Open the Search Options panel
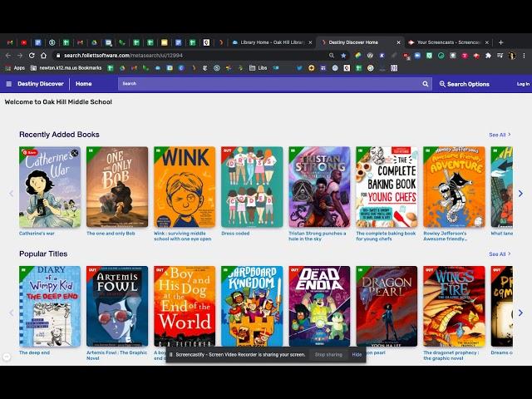Viewport: 532px width, 399px height. click(x=465, y=84)
